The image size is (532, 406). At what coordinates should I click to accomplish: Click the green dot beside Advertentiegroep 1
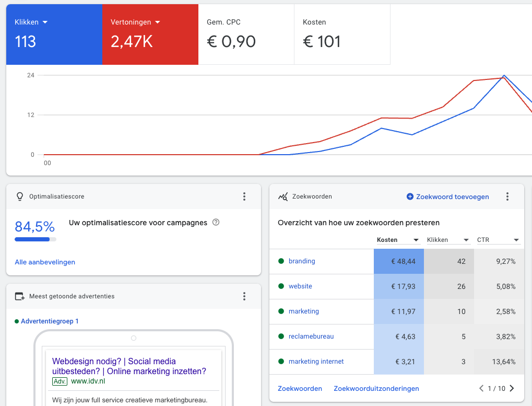click(x=17, y=321)
